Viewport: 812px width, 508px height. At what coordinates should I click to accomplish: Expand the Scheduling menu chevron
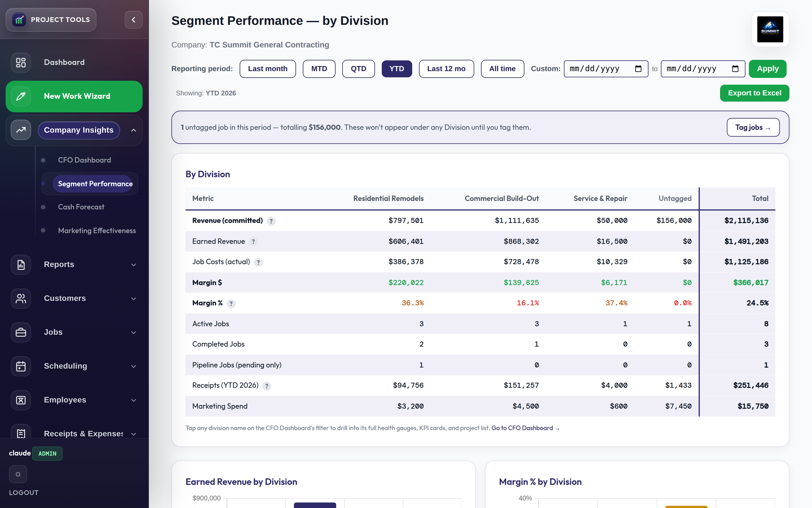click(x=134, y=367)
